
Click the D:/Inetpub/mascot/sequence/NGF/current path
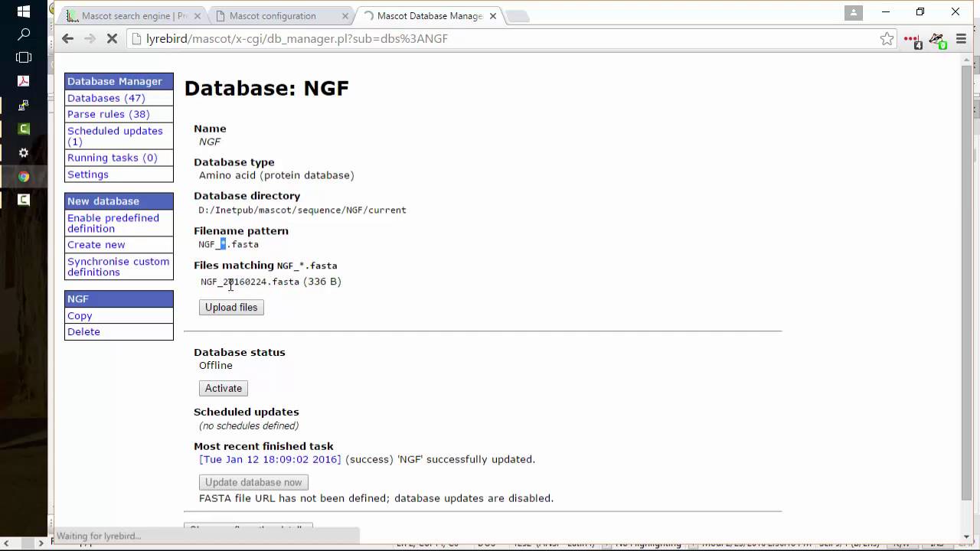coord(302,210)
